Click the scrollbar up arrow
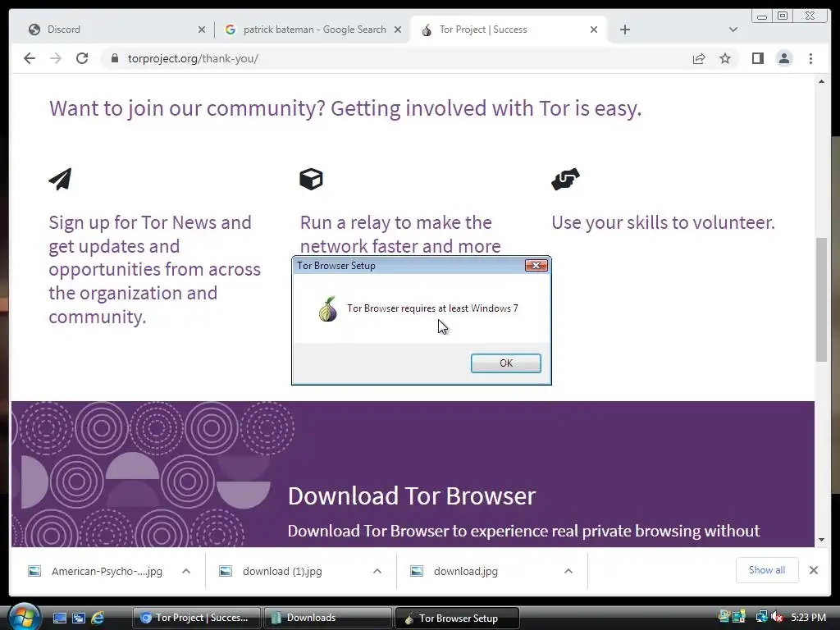The width and height of the screenshot is (840, 630). point(821,81)
